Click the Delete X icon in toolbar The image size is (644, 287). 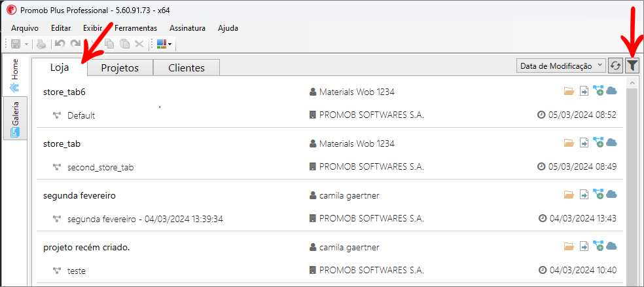click(139, 44)
